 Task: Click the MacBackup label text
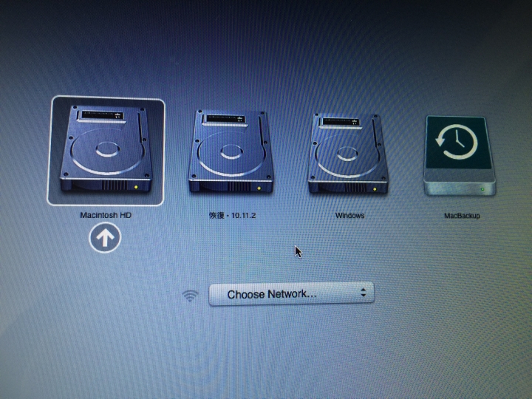pos(462,216)
